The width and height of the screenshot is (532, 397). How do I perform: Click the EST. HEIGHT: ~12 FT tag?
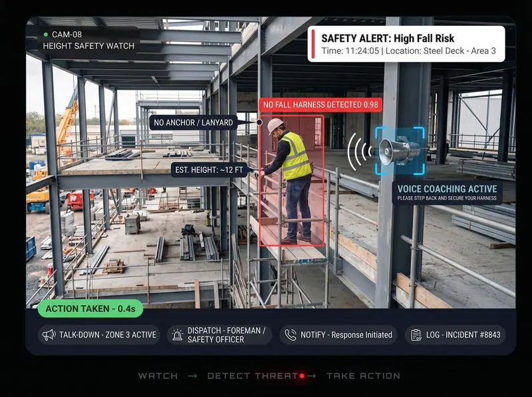(209, 170)
